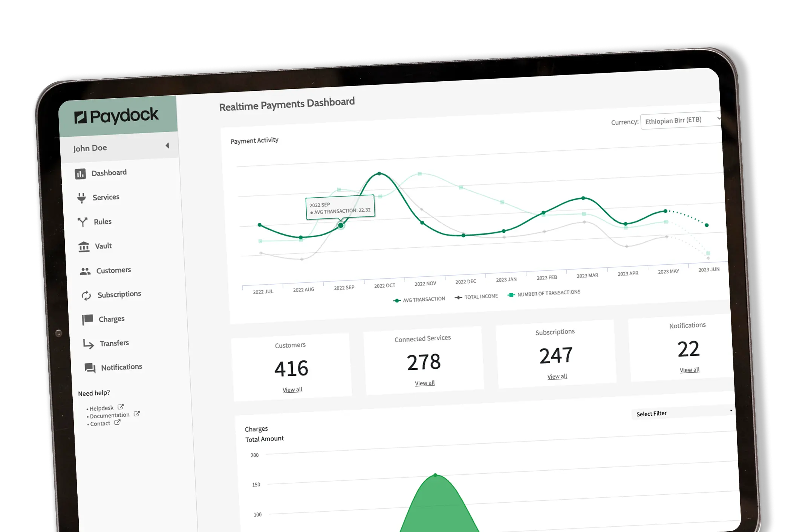Click the Payment Activity chart title
This screenshot has height=532, width=788.
(x=254, y=140)
